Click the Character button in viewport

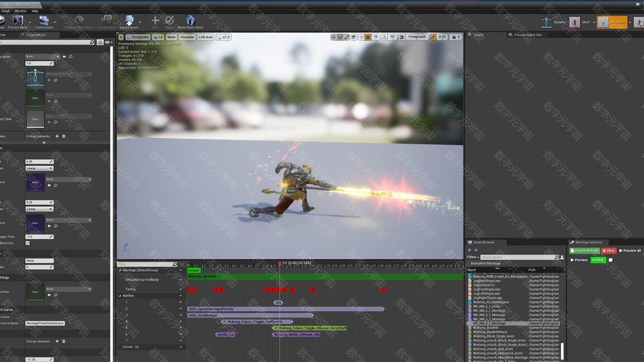tap(187, 37)
